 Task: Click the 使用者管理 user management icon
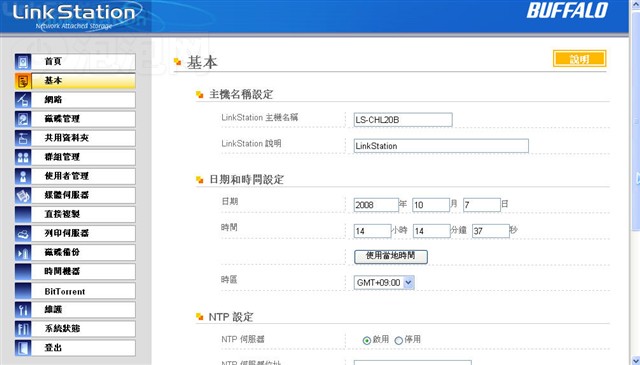point(23,176)
